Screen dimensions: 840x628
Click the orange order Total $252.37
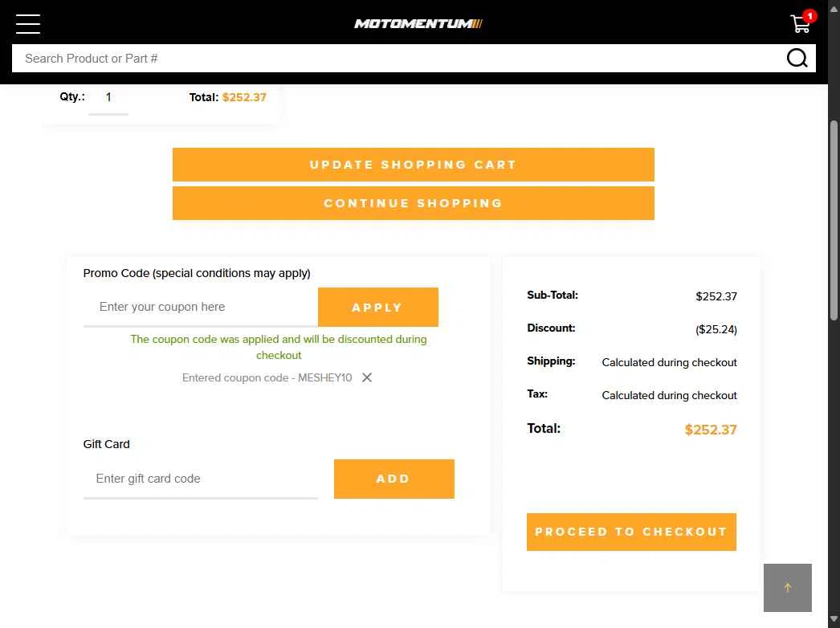(x=711, y=429)
